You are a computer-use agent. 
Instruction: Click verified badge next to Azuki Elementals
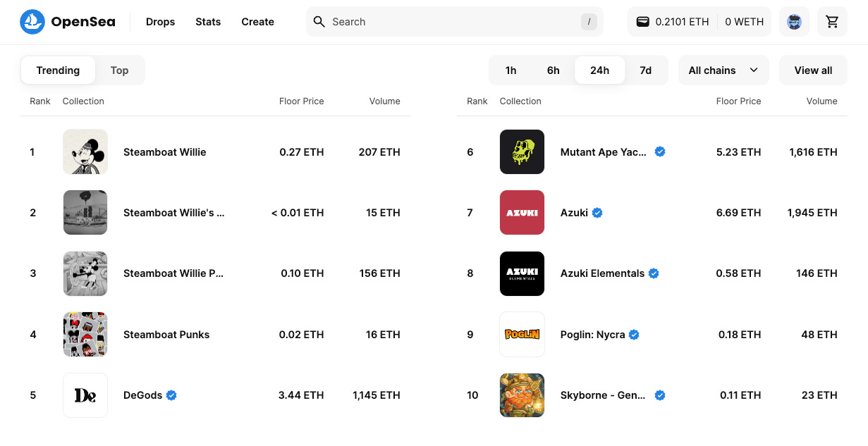pos(654,273)
